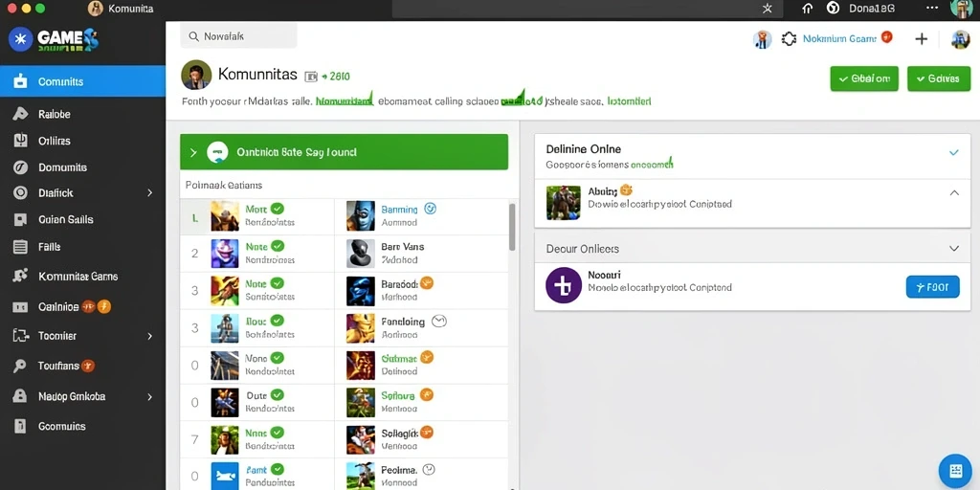Click the clock icon beside Fanoloing
980x490 pixels.
(x=440, y=322)
